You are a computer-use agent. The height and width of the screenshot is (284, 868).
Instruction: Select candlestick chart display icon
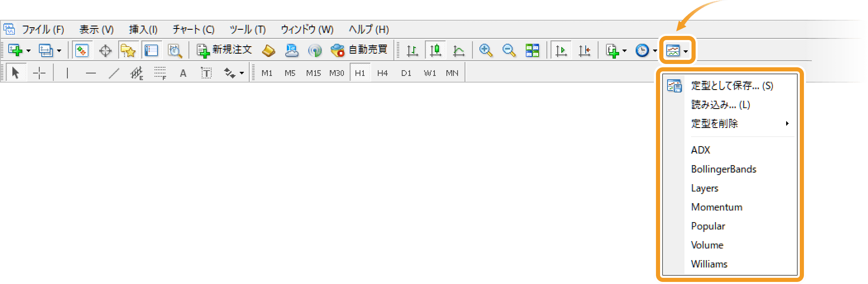(x=435, y=50)
